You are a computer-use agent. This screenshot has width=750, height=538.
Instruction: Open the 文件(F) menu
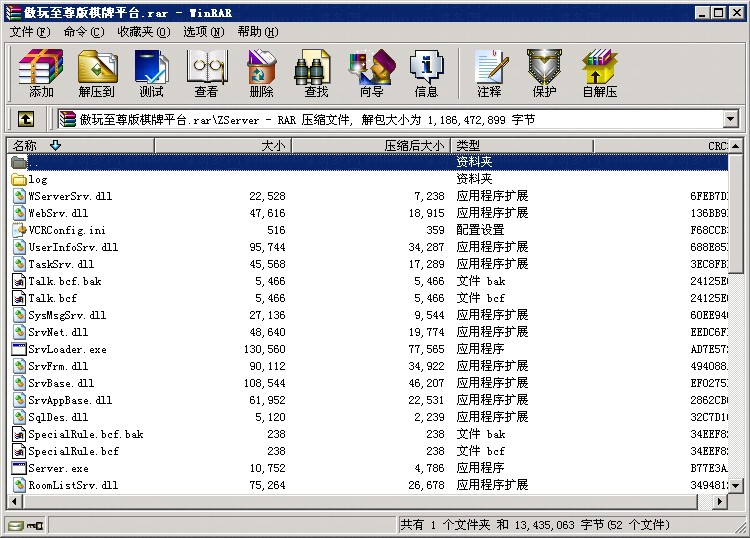tap(29, 32)
